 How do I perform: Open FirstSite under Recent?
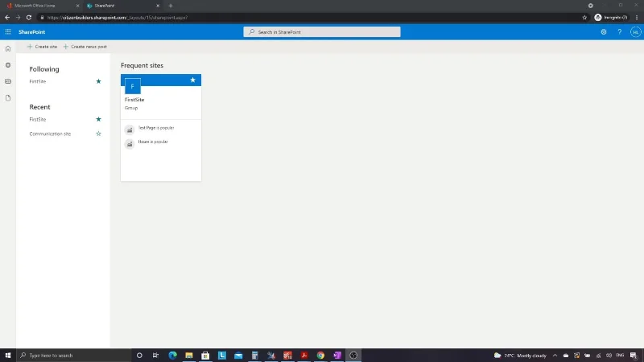(x=38, y=119)
